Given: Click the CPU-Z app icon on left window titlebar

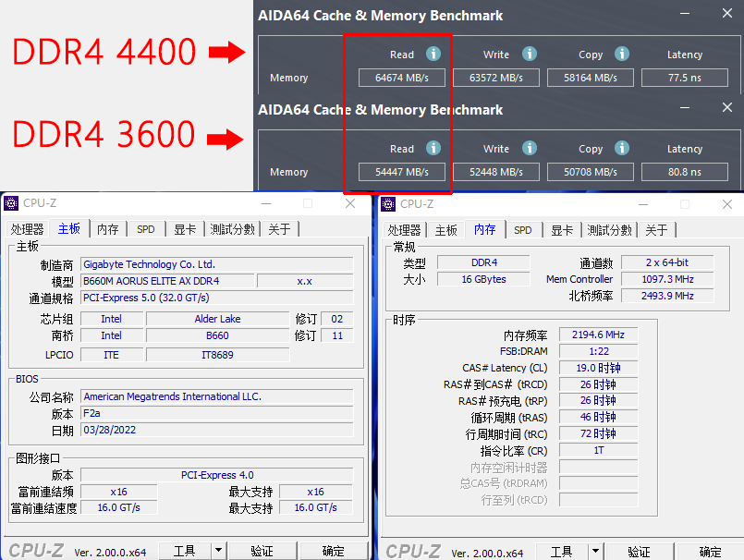Looking at the screenshot, I should [x=11, y=202].
